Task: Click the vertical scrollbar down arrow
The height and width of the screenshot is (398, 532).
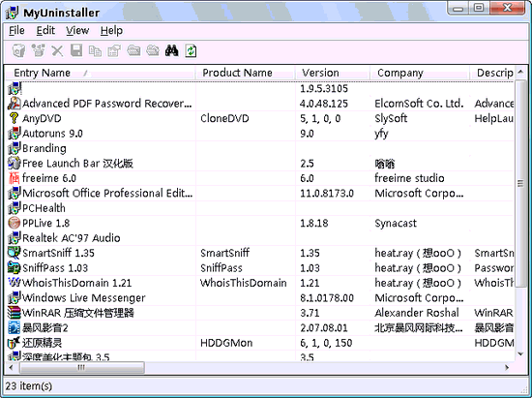Action: [520, 354]
